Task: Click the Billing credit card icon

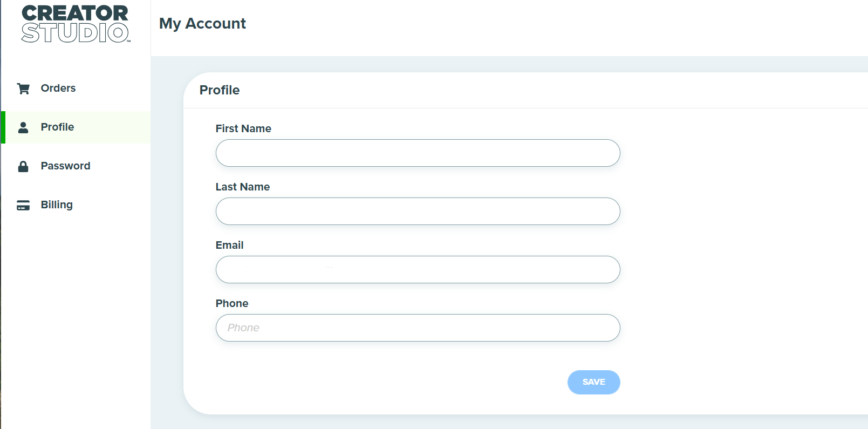Action: pyautogui.click(x=23, y=205)
